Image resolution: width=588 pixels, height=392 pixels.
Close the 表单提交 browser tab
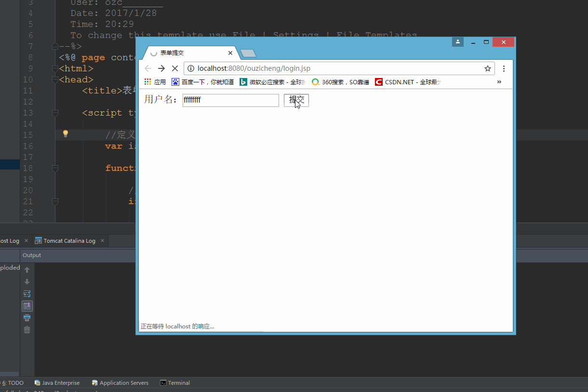point(230,53)
